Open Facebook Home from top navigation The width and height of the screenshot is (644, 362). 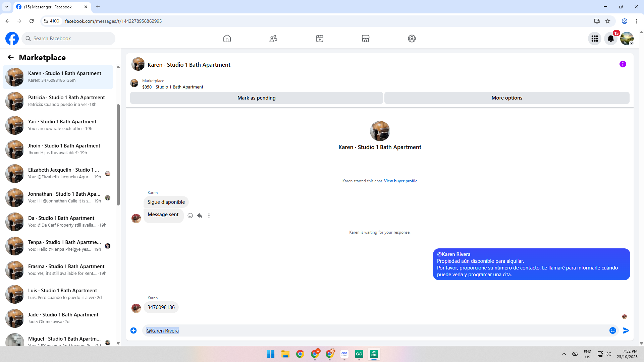click(227, 39)
